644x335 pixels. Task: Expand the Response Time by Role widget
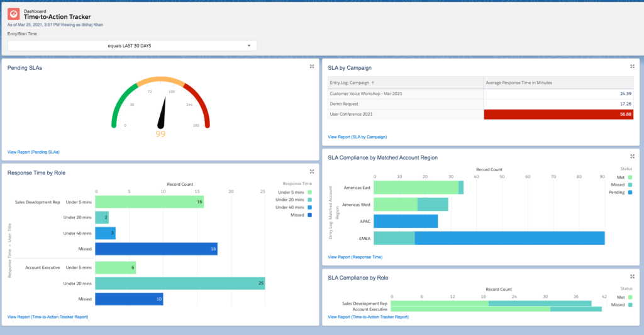[312, 171]
